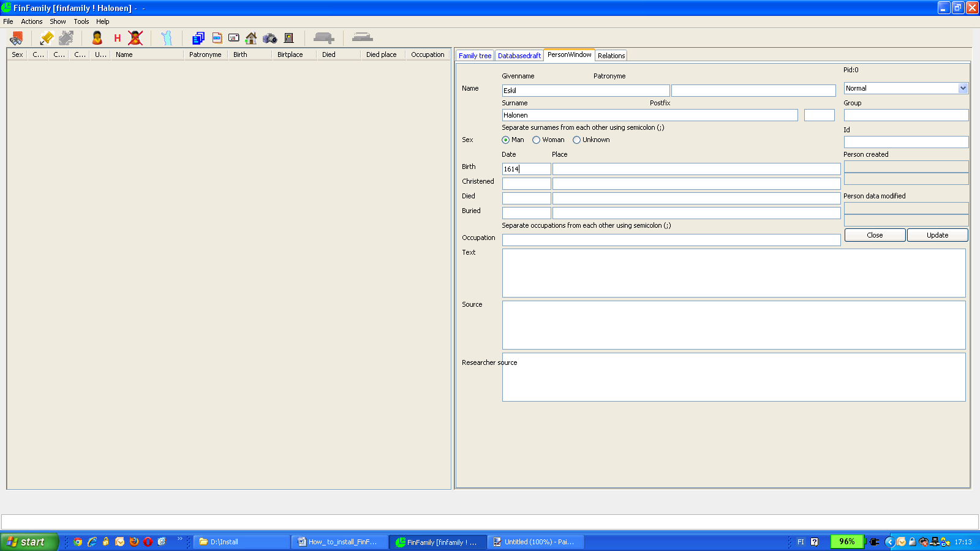The image size is (980, 551).
Task: Click the red H toolbar icon
Action: click(118, 38)
